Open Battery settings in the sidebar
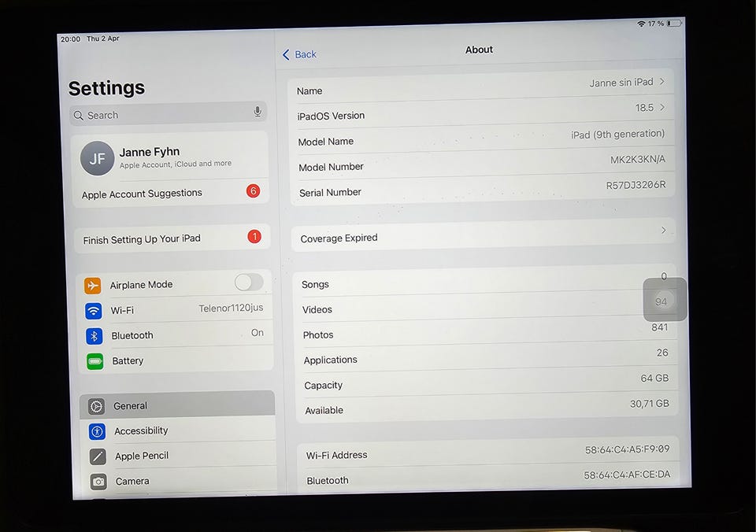 pos(176,360)
